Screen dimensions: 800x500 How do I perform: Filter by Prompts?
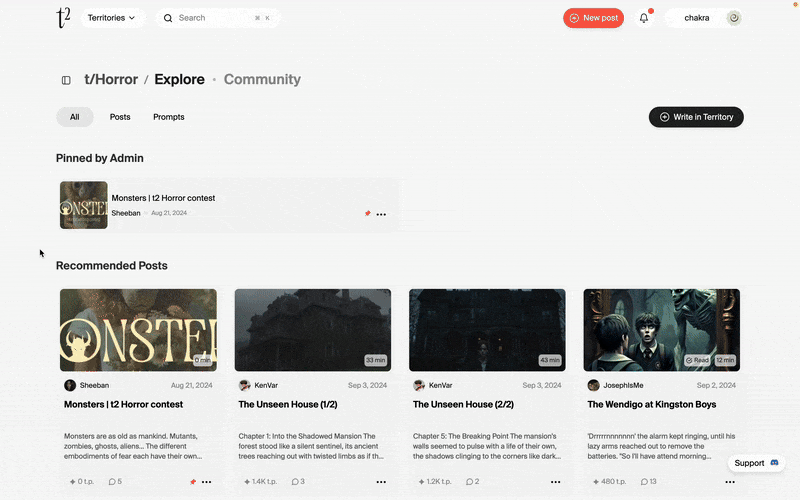click(x=169, y=117)
